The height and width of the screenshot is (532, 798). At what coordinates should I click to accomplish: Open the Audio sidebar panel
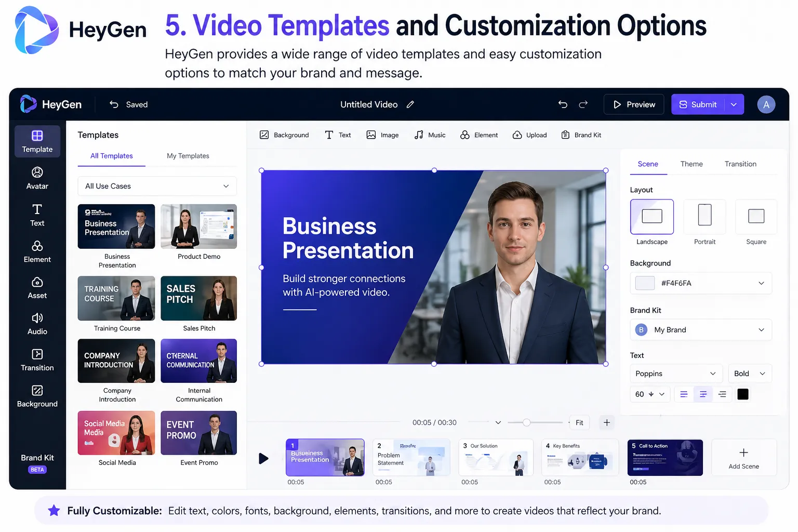[37, 324]
